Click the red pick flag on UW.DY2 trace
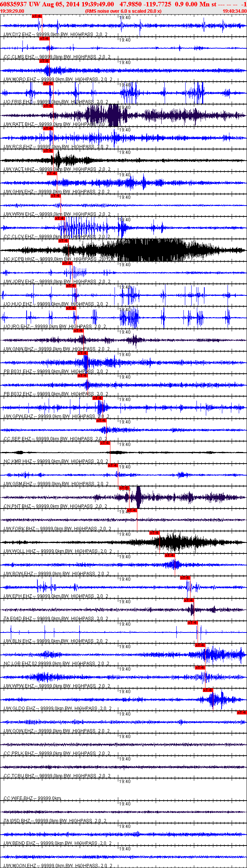 coord(37,16)
